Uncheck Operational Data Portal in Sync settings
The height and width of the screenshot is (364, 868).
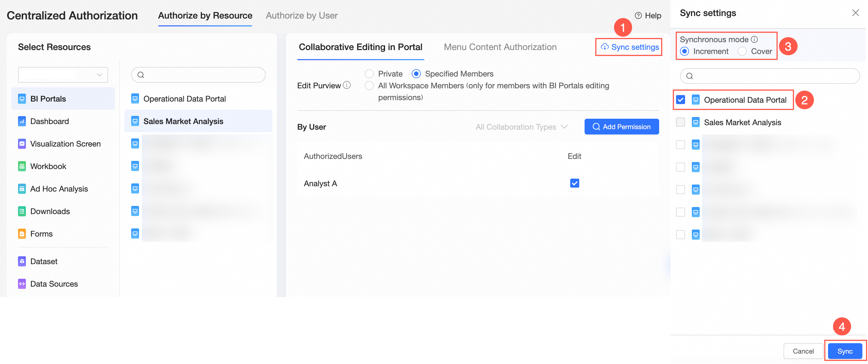pyautogui.click(x=680, y=100)
